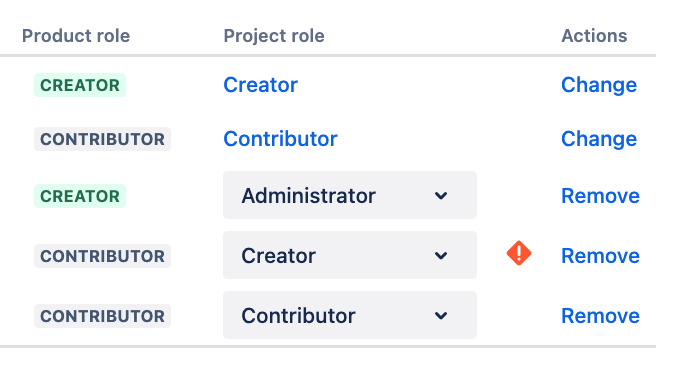Viewport: 686px width, 374px height.
Task: Click the green CREATOR badge beside Administrator
Action: (x=80, y=196)
